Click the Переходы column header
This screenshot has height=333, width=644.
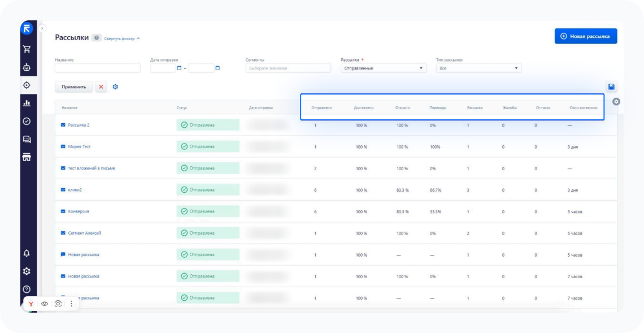(x=438, y=108)
